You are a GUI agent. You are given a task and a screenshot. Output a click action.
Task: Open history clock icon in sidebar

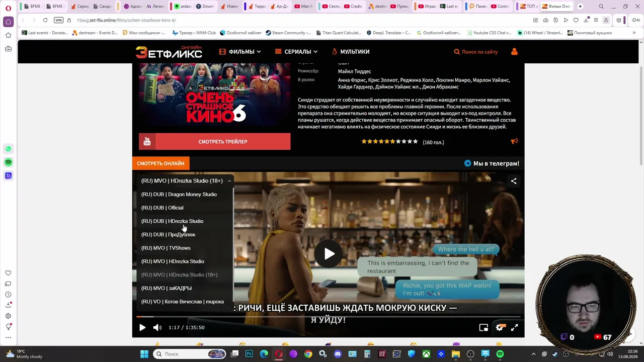click(x=9, y=295)
